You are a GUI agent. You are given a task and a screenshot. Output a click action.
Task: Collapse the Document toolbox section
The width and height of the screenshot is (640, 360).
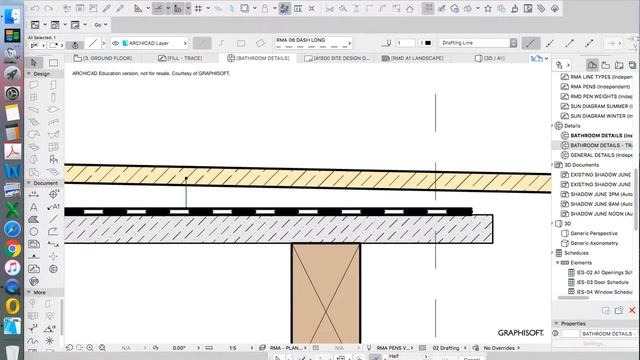coord(29,183)
